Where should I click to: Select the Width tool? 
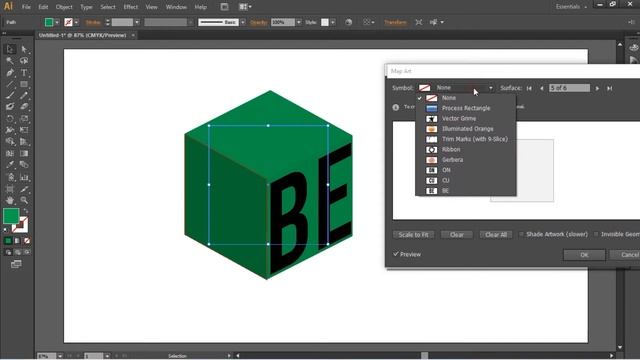pos(10,130)
